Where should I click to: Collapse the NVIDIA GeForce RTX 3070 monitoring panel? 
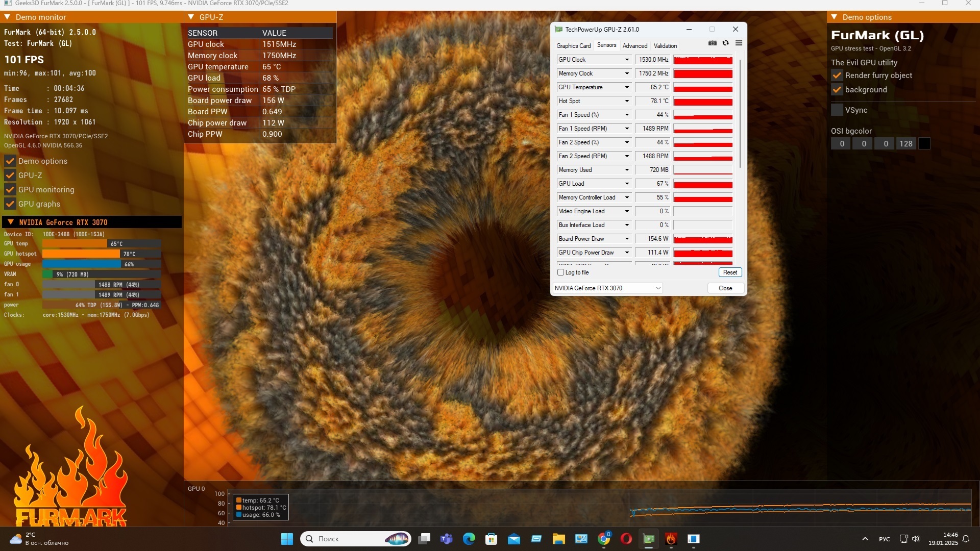(x=10, y=222)
